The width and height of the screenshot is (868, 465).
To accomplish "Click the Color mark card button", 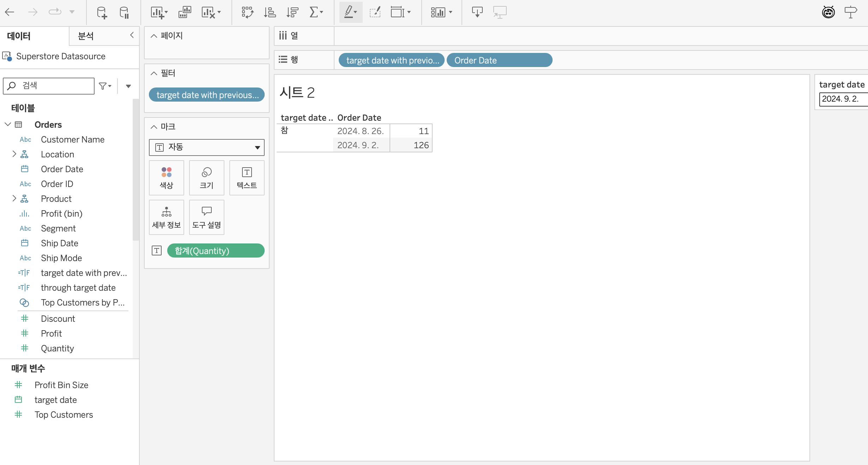I will click(167, 178).
